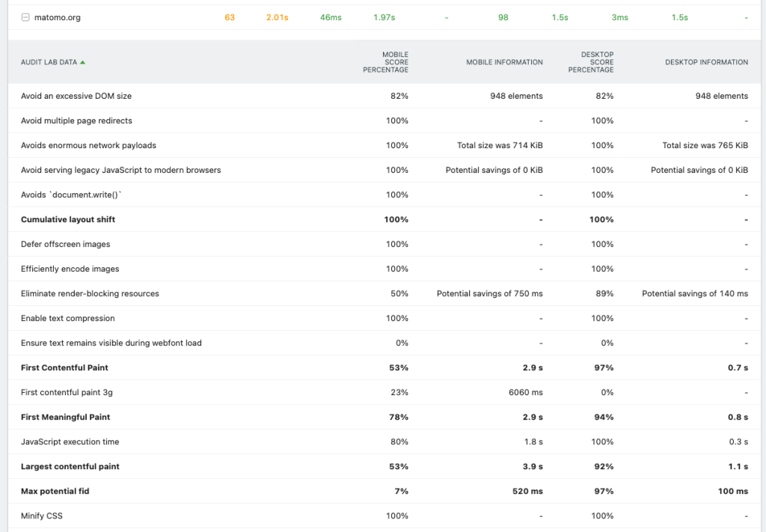The width and height of the screenshot is (766, 532).
Task: Click the Mobile Information column header
Action: (504, 62)
